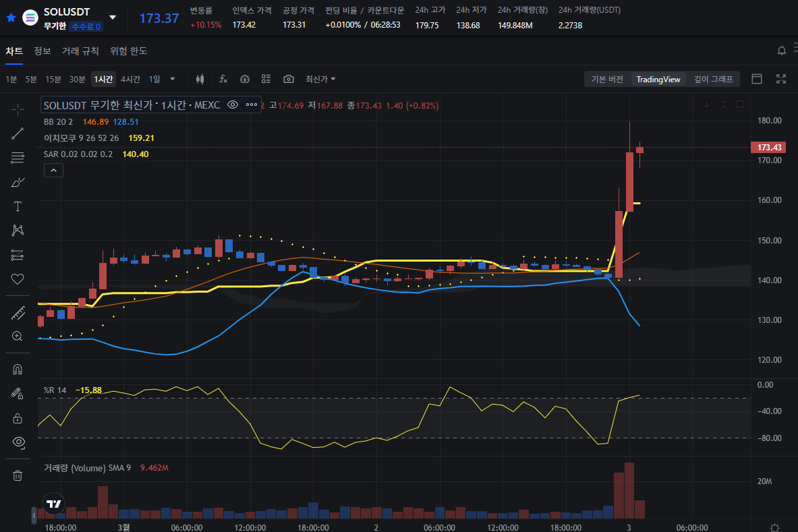Switch to the 차트 tab
Screen dimensions: 798x532
[14, 51]
